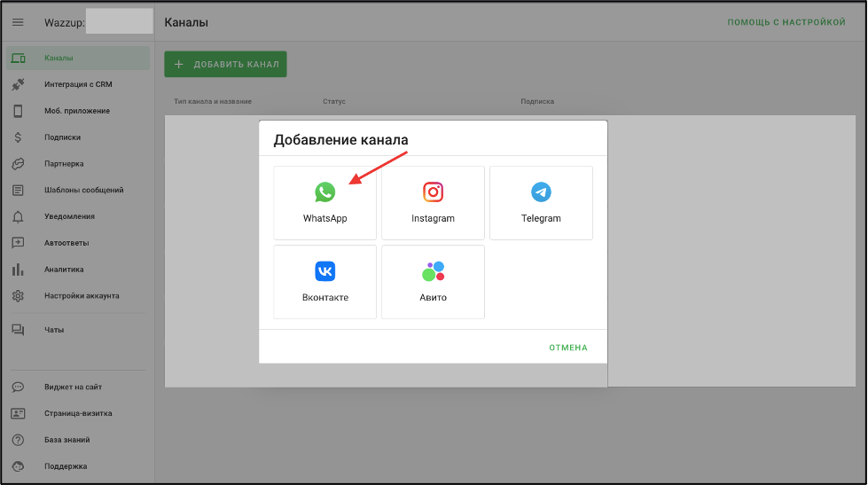Open the hamburger menu icon
This screenshot has height=485, width=868.
click(x=18, y=22)
